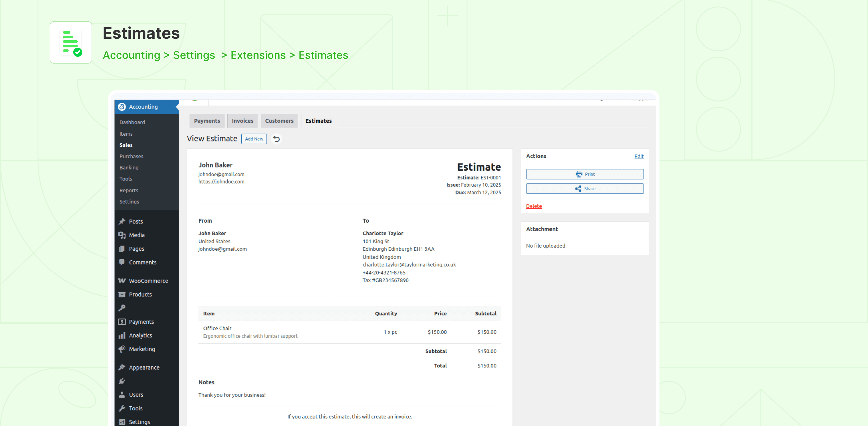The height and width of the screenshot is (426, 868).
Task: Open Settings in Accounting submenu
Action: pos(129,201)
